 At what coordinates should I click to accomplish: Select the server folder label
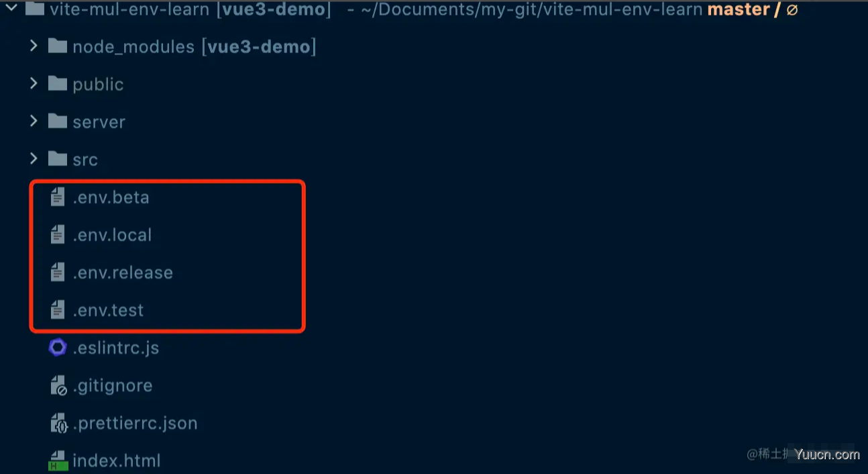coord(99,122)
